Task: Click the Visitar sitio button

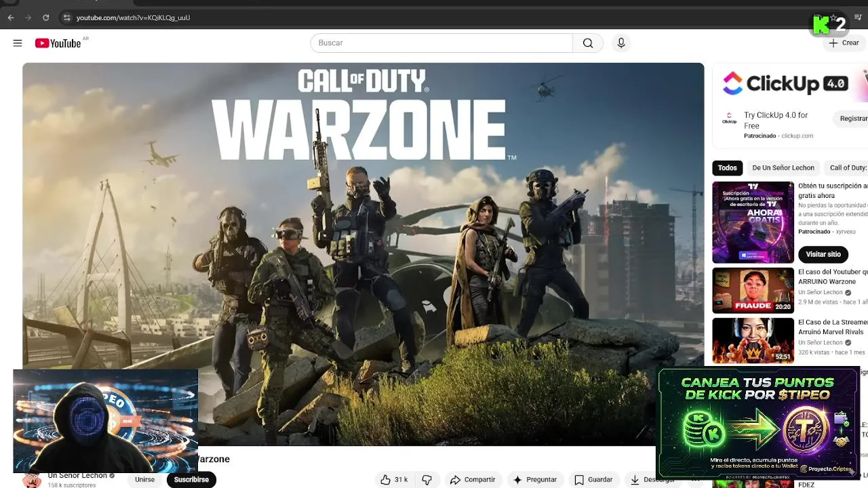Action: click(823, 254)
